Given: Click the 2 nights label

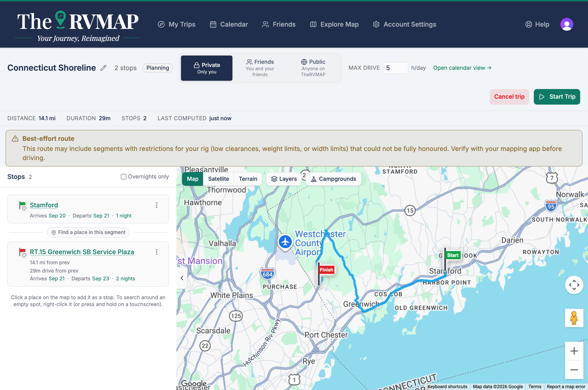Looking at the screenshot, I should (x=125, y=279).
